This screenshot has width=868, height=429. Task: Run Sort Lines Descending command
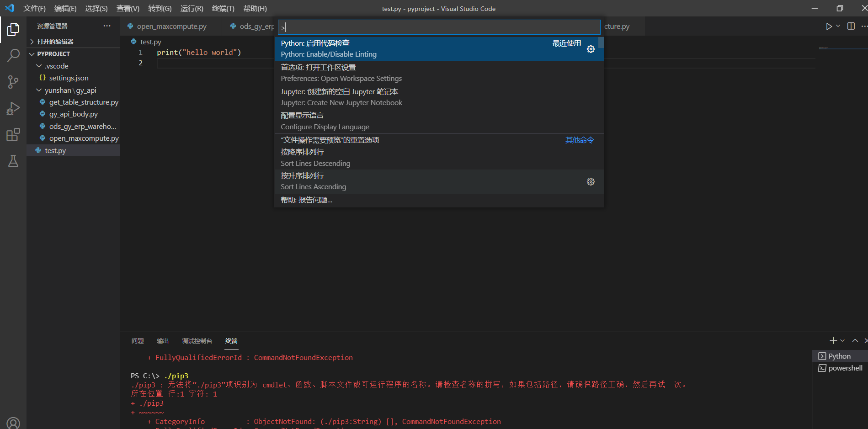439,158
